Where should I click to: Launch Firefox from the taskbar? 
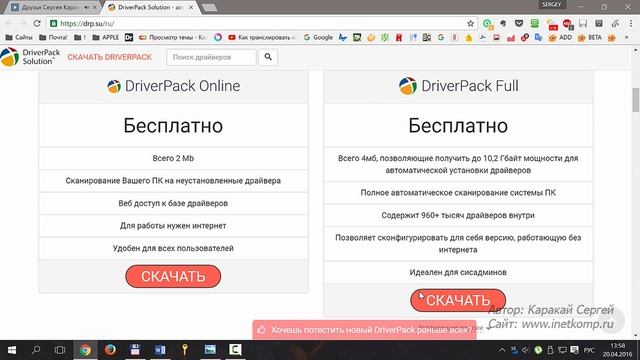[110, 350]
